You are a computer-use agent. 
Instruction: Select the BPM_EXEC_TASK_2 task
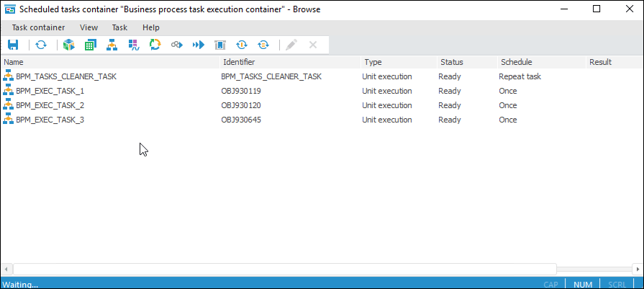pyautogui.click(x=50, y=105)
